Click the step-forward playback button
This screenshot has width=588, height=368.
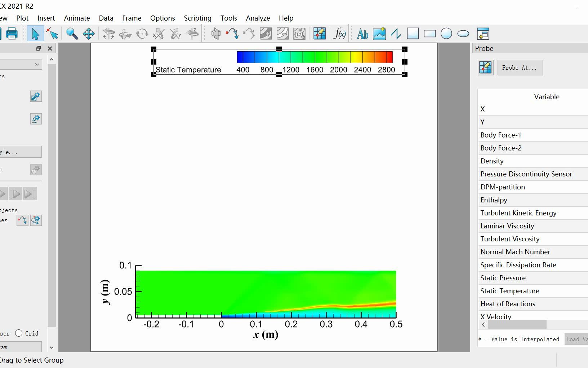tap(15, 194)
